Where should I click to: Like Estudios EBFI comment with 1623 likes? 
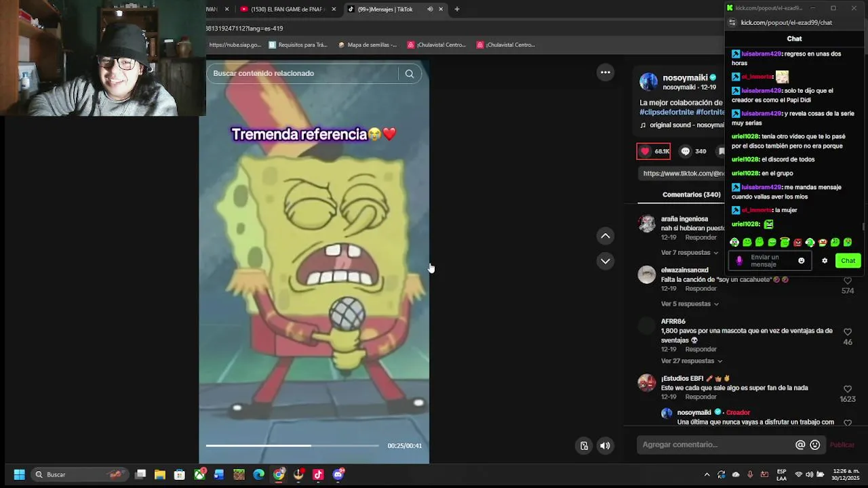(848, 389)
